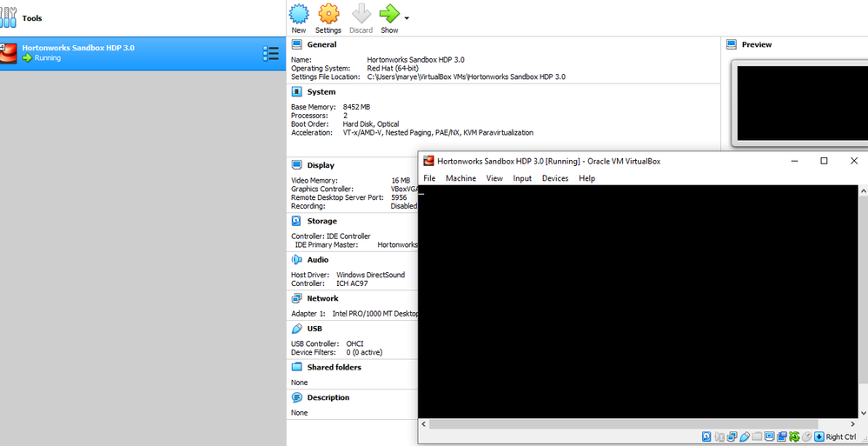The height and width of the screenshot is (446, 868).
Task: Click the Audio speaker icon
Action: click(296, 260)
